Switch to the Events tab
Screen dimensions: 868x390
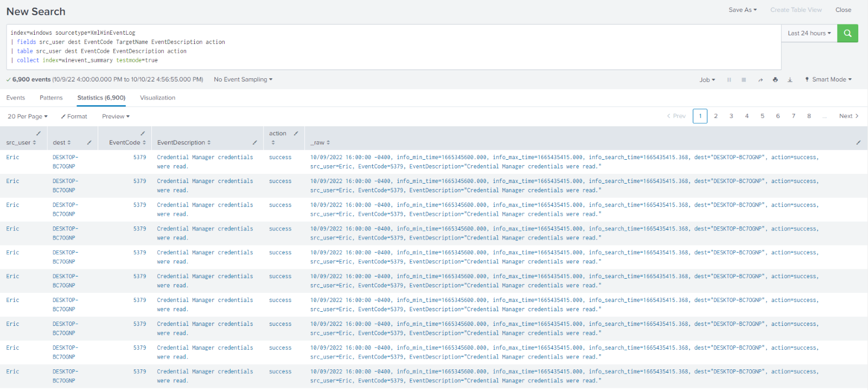[x=16, y=98]
